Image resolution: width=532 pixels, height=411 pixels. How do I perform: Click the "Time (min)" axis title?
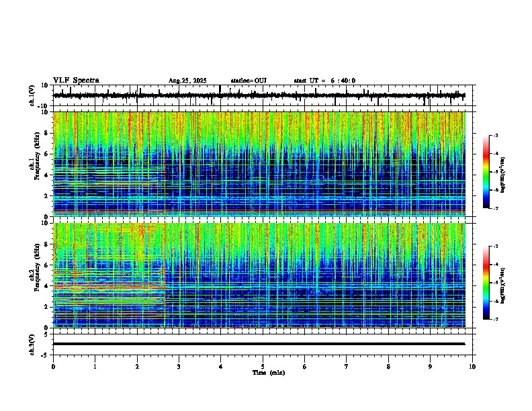click(x=269, y=373)
